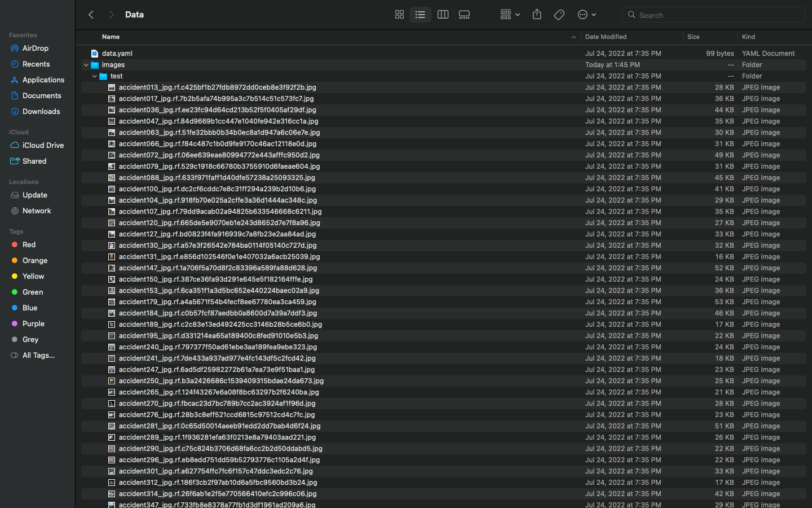
Task: Switch to gallery view
Action: (464, 14)
